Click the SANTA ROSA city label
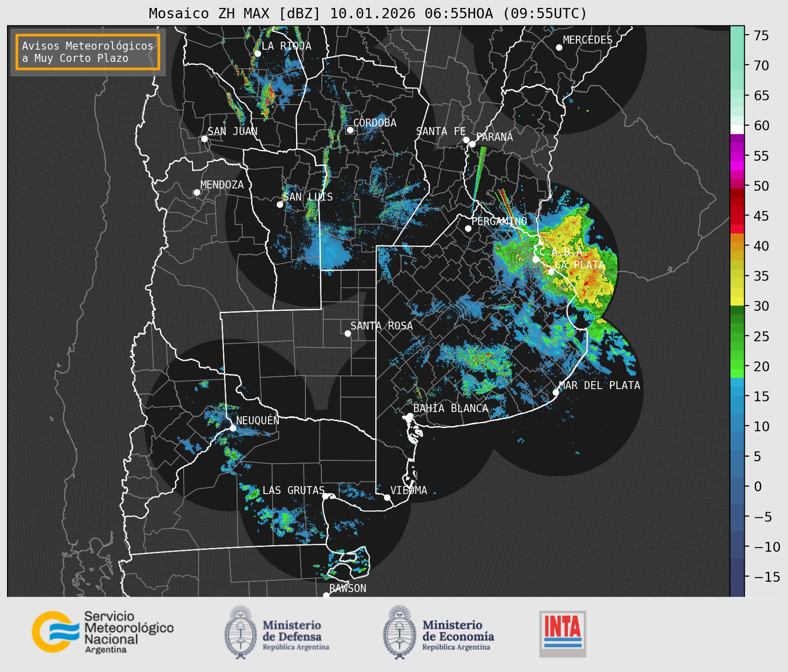 click(x=382, y=326)
